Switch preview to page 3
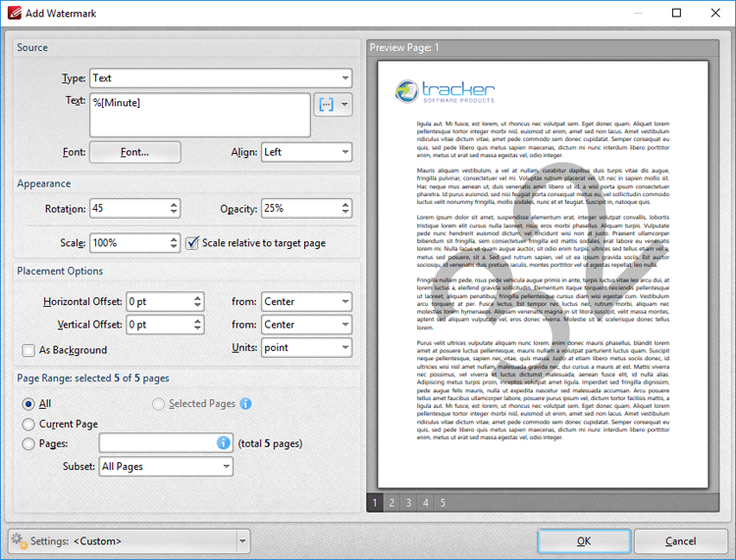This screenshot has height=560, width=736. [x=409, y=503]
